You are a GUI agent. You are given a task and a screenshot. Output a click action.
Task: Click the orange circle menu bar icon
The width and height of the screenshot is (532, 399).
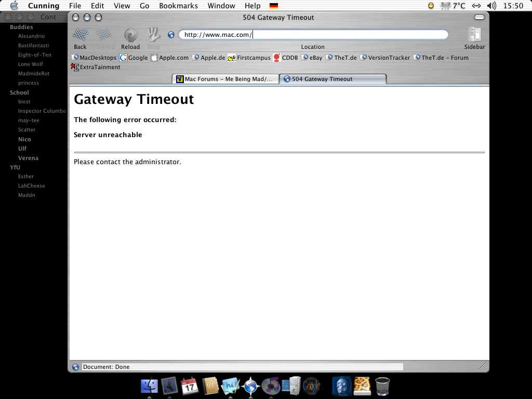431,6
